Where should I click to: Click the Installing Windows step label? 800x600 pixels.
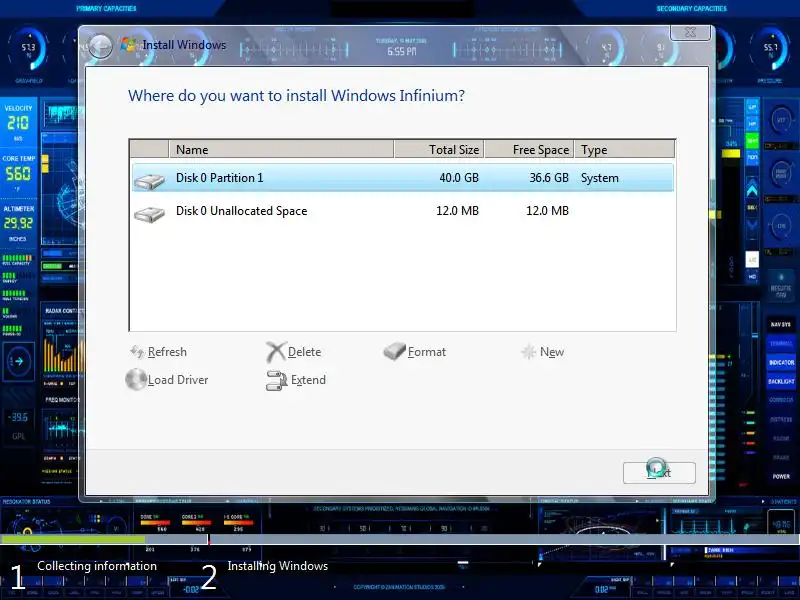click(x=278, y=566)
